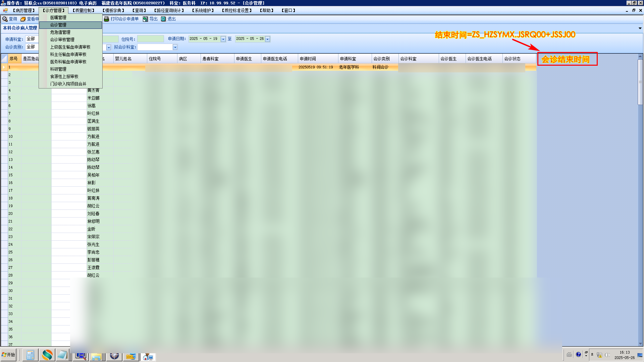Open the calculator from the taskbar
This screenshot has width=644, height=362.
pos(30,355)
